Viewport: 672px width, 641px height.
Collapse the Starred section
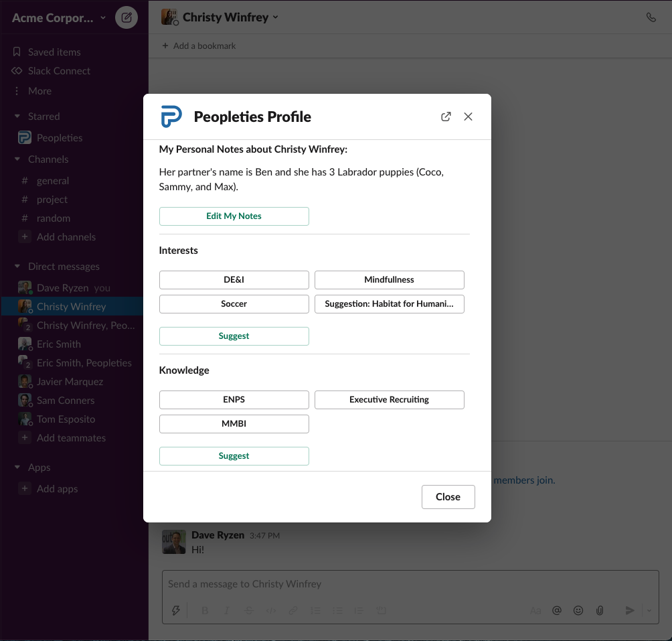17,116
